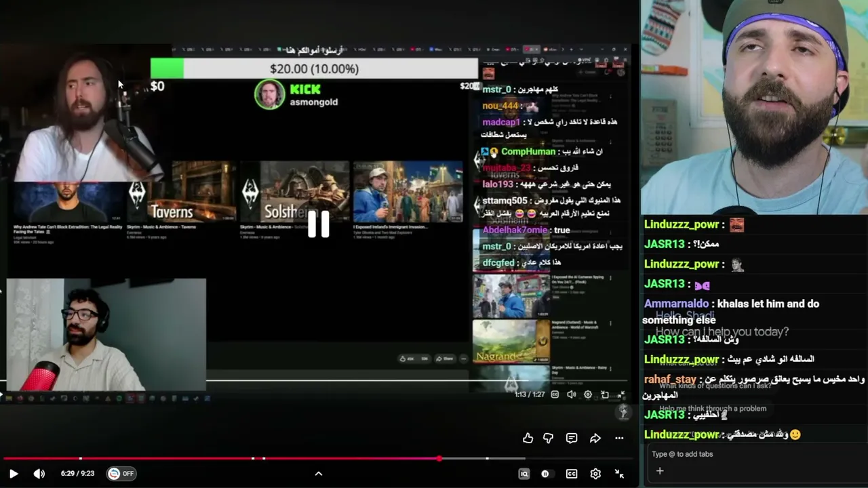Viewport: 868px width, 488px height.
Task: Click Ammarnaldo's username in the chat
Action: (x=676, y=304)
